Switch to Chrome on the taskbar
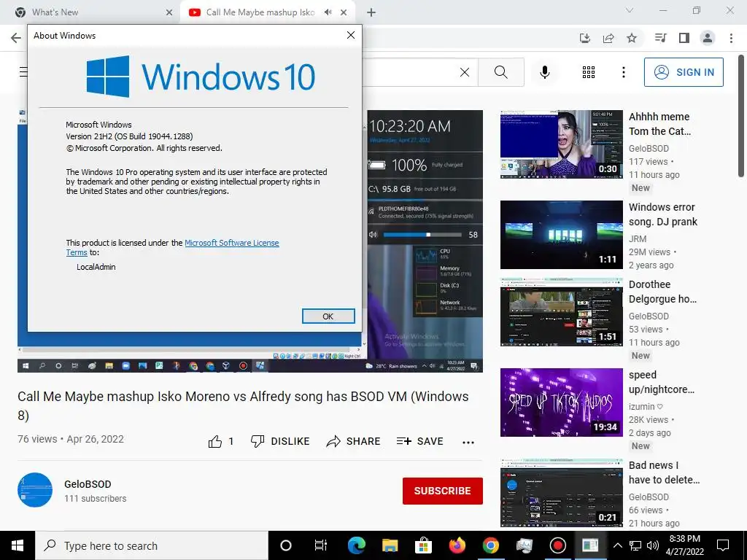Image resolution: width=747 pixels, height=560 pixels. [490, 545]
